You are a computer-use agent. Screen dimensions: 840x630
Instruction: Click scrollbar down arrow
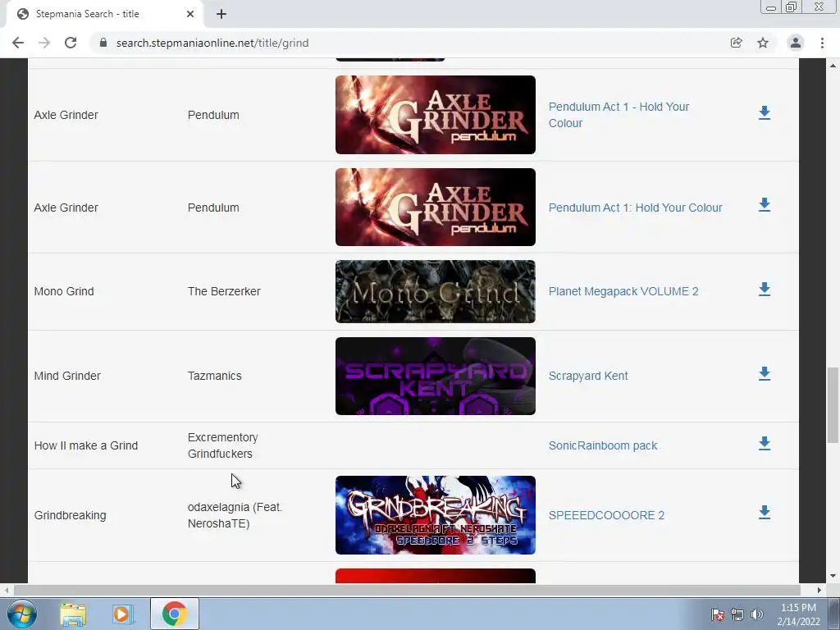tap(833, 576)
